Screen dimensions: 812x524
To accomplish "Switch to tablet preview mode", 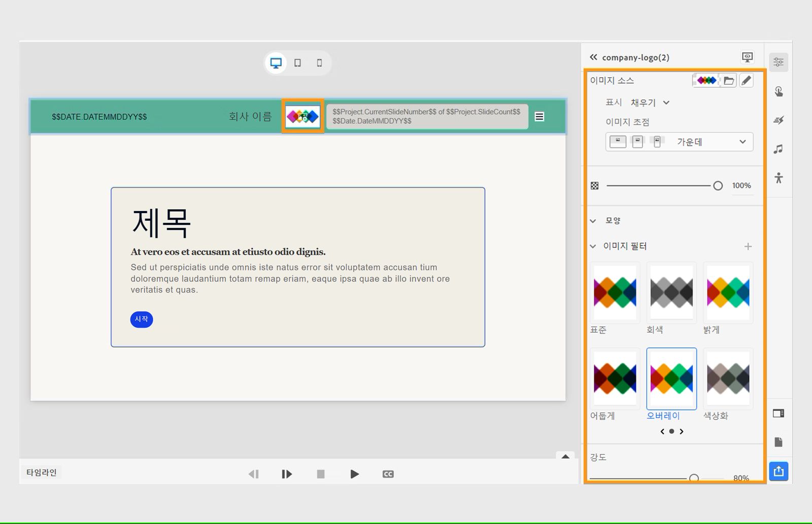I will tap(298, 62).
